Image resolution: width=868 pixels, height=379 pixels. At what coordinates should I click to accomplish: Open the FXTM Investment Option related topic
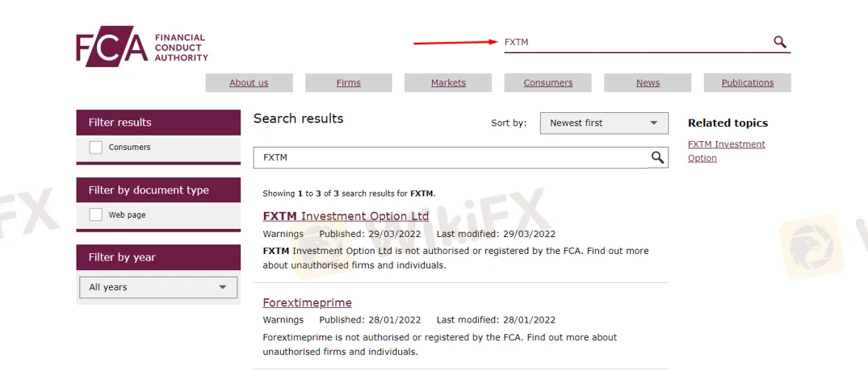pos(726,152)
